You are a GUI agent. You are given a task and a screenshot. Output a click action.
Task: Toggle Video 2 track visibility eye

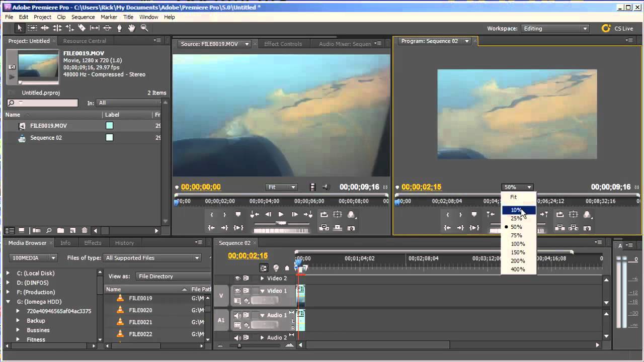(237, 278)
